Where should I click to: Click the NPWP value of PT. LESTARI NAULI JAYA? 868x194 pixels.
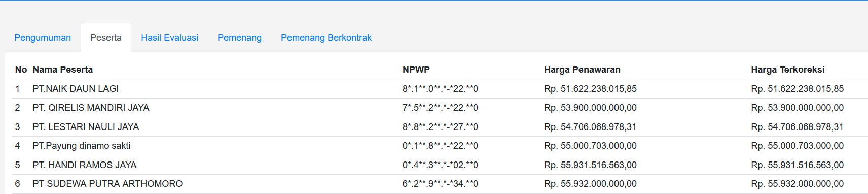coord(440,127)
